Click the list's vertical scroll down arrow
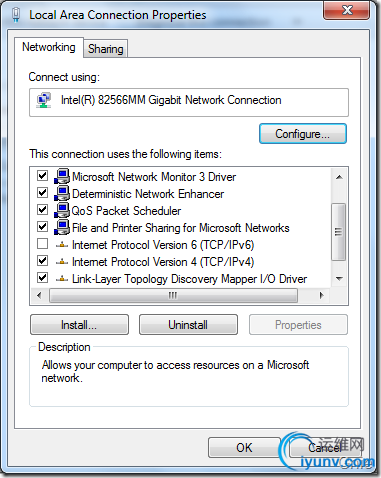The height and width of the screenshot is (478, 381). (x=339, y=279)
